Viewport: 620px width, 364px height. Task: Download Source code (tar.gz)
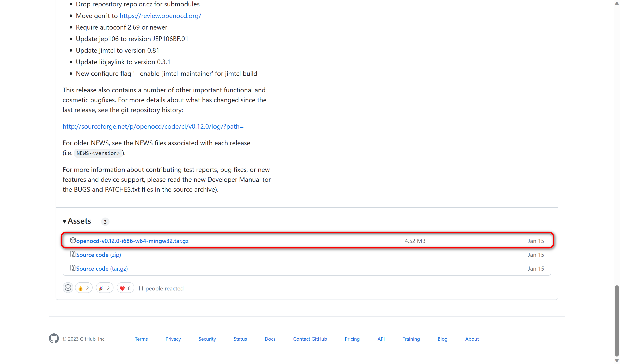coord(102,269)
